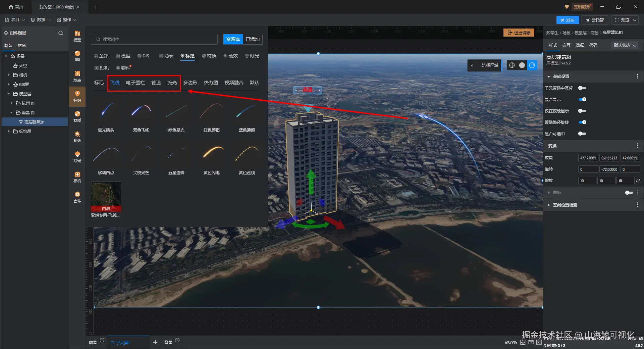Screen dimensions: 644x349
Task: Switch to the 代码 tab
Action: 593,45
